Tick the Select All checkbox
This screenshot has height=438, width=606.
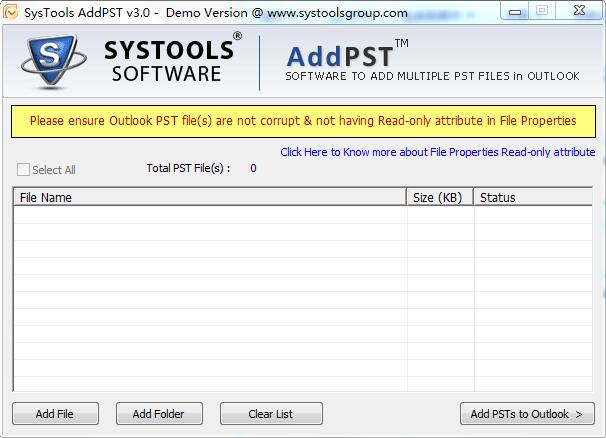[23, 169]
